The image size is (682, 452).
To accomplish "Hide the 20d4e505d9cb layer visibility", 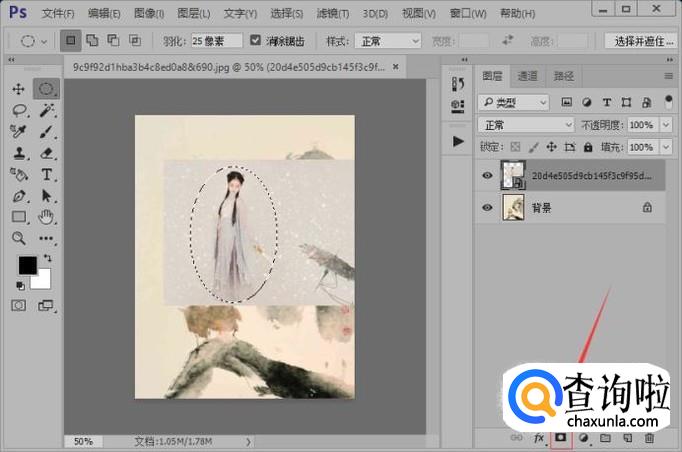I will 487,175.
